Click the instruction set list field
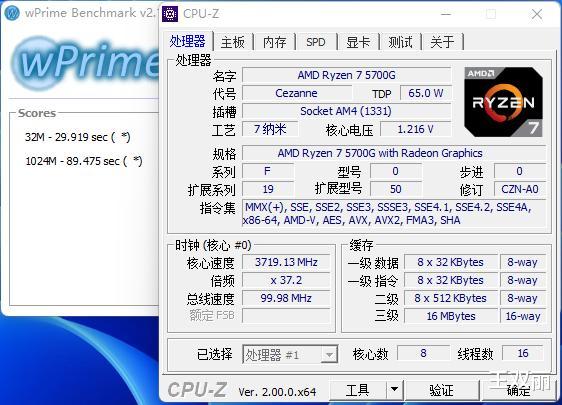This screenshot has width=562, height=405. (394, 214)
